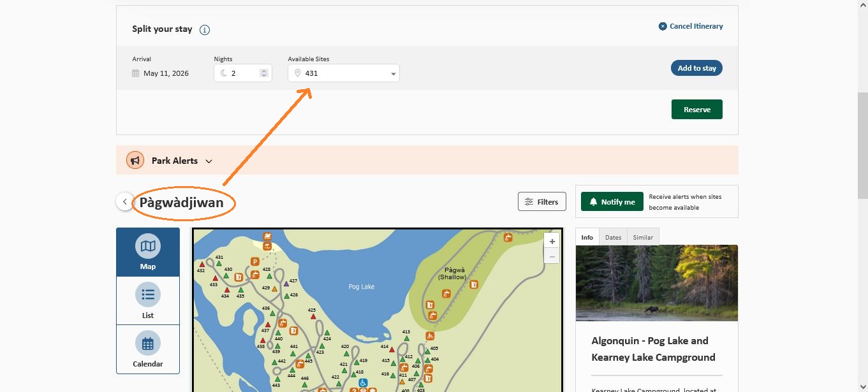Click the Cancel Itinerary link

[x=691, y=27]
